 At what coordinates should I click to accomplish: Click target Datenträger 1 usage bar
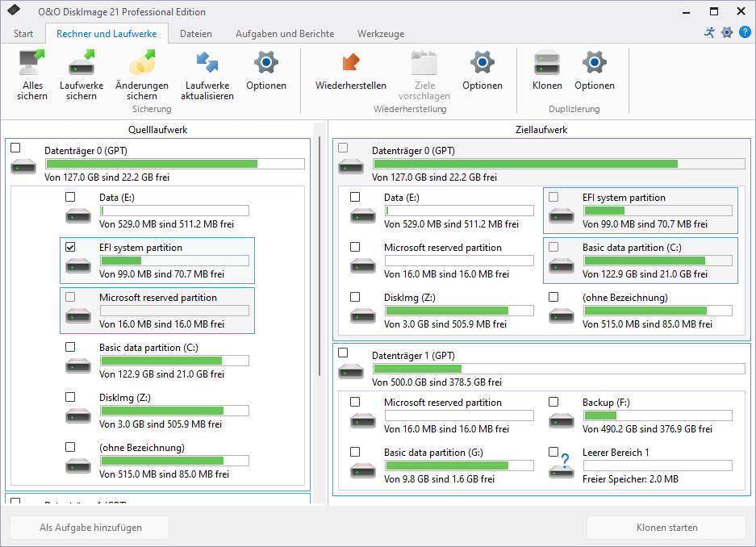[x=559, y=369]
